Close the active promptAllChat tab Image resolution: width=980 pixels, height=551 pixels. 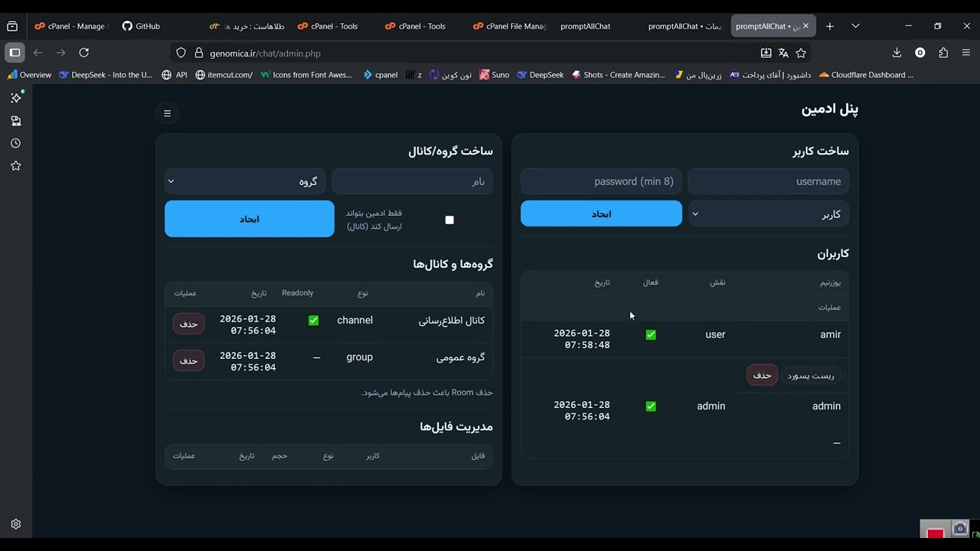[805, 26]
